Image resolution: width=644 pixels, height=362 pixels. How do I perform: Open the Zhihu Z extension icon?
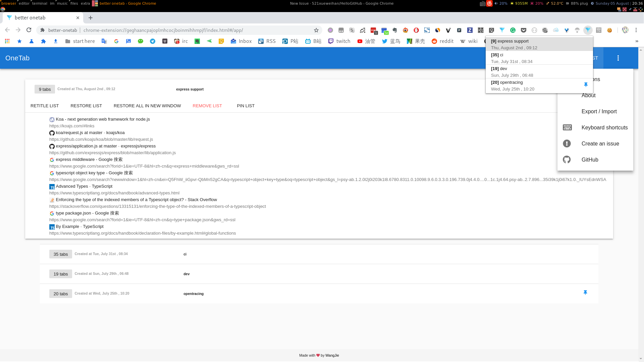[470, 30]
